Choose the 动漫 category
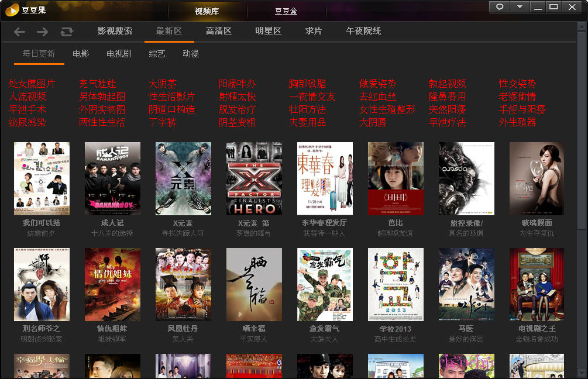Viewport: 588px width, 379px height. [191, 54]
